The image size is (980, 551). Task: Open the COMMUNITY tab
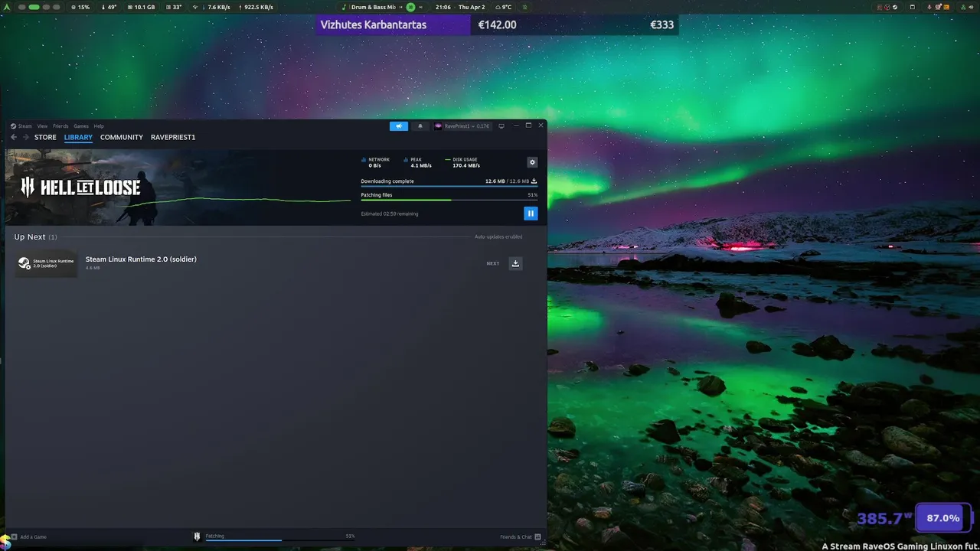pyautogui.click(x=122, y=137)
